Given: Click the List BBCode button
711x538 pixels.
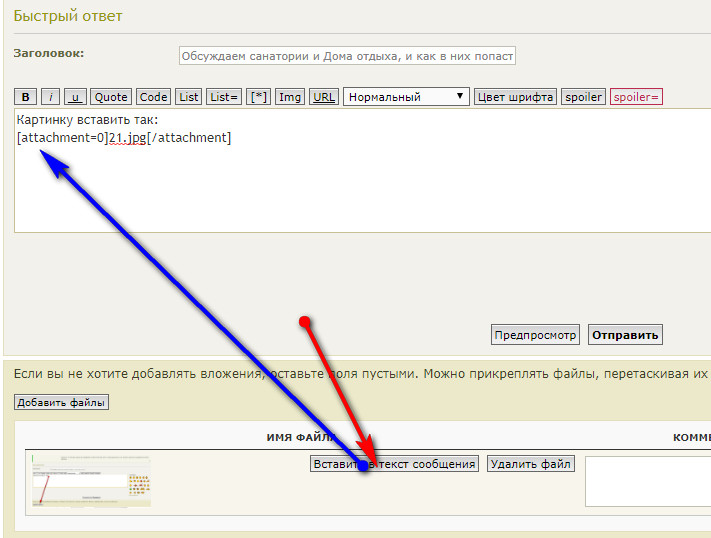Looking at the screenshot, I should [189, 97].
